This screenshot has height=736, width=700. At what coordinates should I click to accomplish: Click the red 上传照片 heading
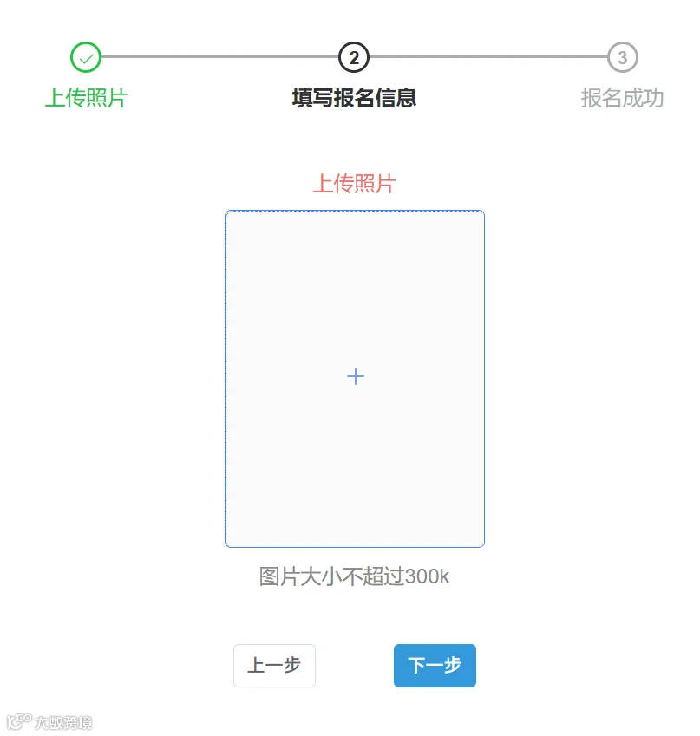tap(354, 184)
